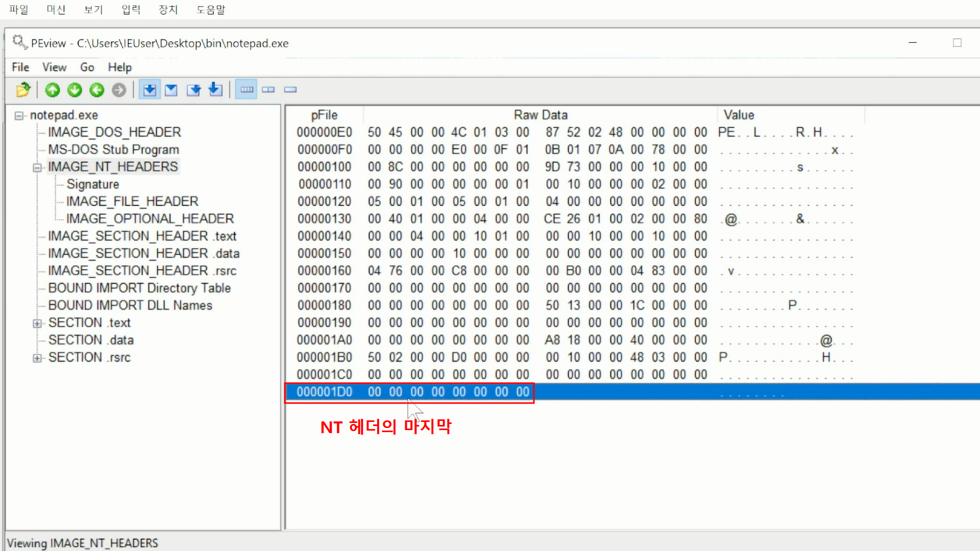Click the green down arrow button
The height and width of the screenshot is (551, 980).
pos(75,90)
